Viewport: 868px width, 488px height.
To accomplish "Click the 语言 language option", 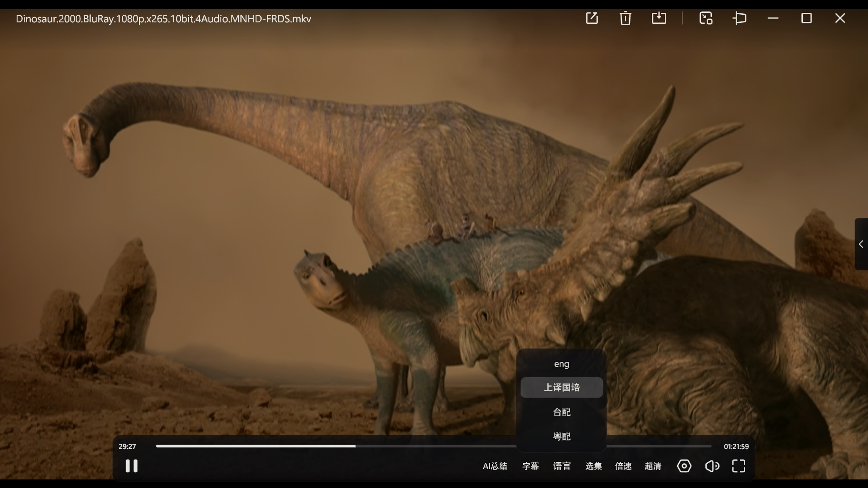I will click(x=562, y=466).
